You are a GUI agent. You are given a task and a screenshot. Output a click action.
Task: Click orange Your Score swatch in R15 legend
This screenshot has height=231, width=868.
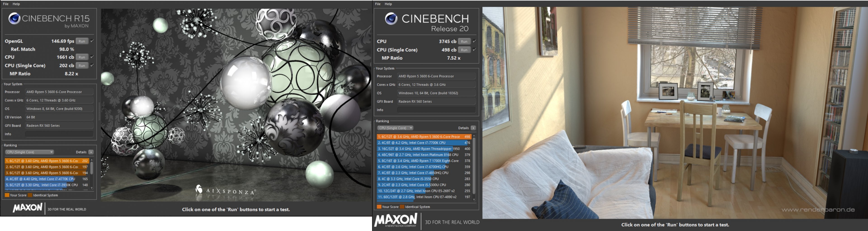click(x=7, y=195)
